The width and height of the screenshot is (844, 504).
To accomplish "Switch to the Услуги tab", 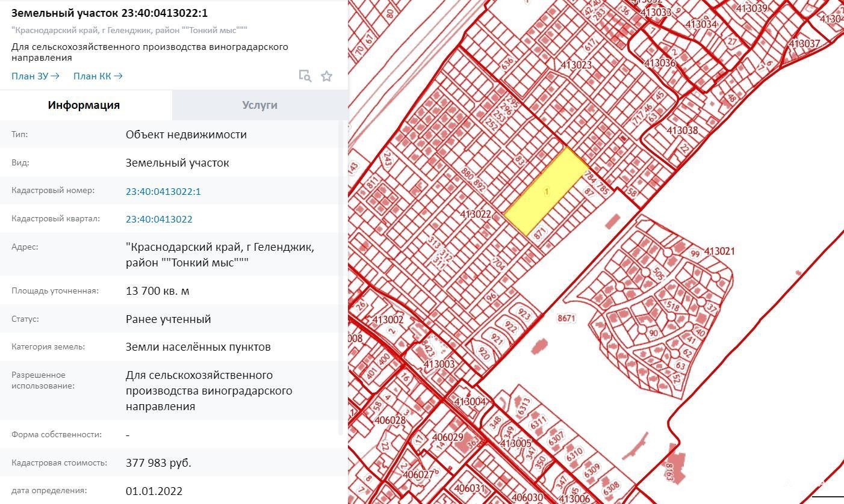I will 259,105.
